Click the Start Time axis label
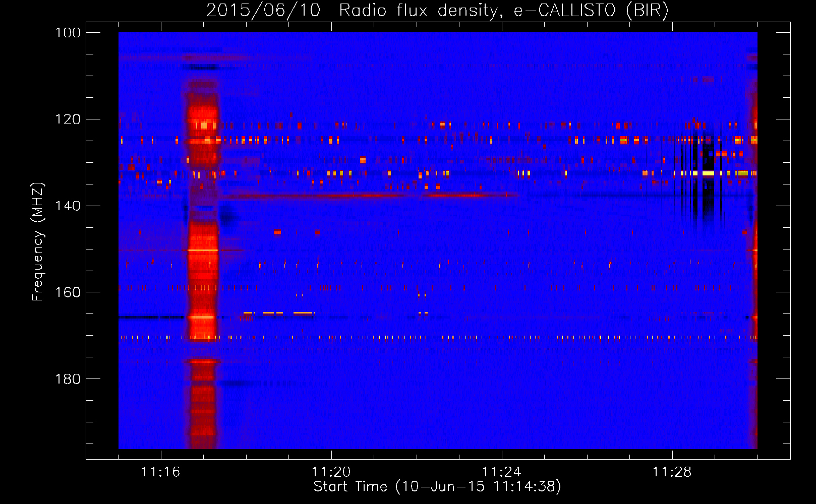816x504 pixels. (437, 487)
